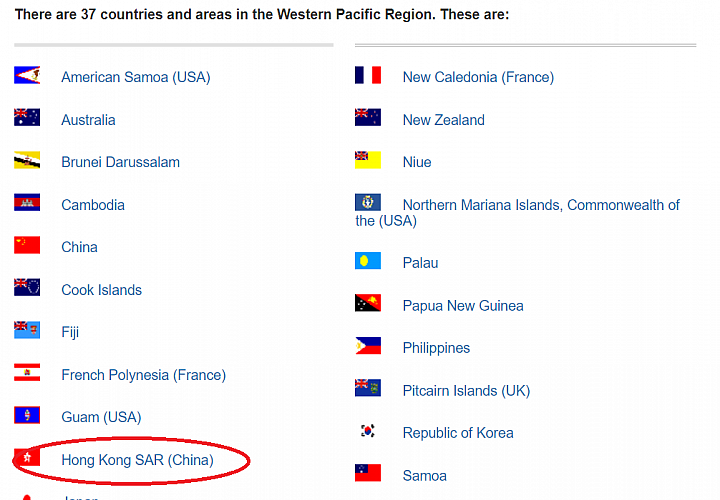
Task: Click the Cambodia flag icon
Action: [x=27, y=202]
